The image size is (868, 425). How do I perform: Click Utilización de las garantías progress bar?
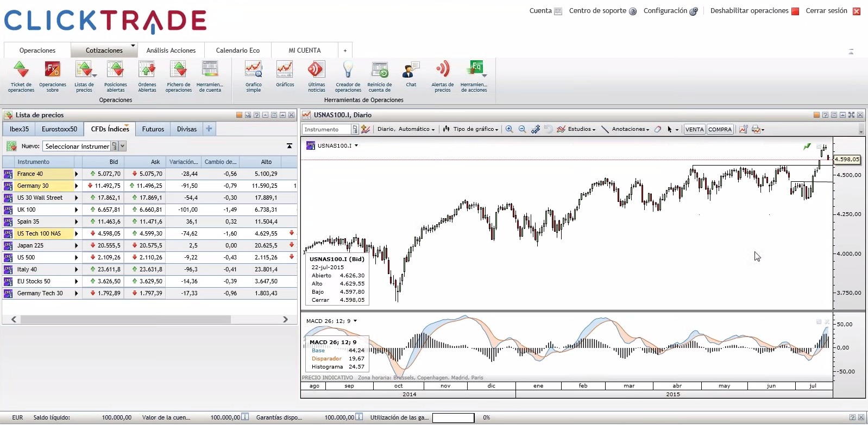[x=453, y=417]
